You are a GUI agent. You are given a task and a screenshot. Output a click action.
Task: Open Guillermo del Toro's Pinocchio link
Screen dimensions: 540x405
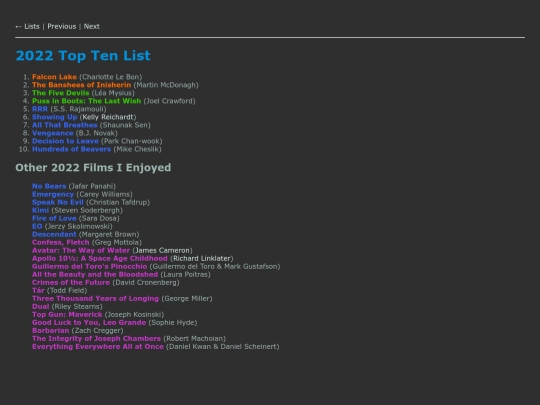(90, 267)
